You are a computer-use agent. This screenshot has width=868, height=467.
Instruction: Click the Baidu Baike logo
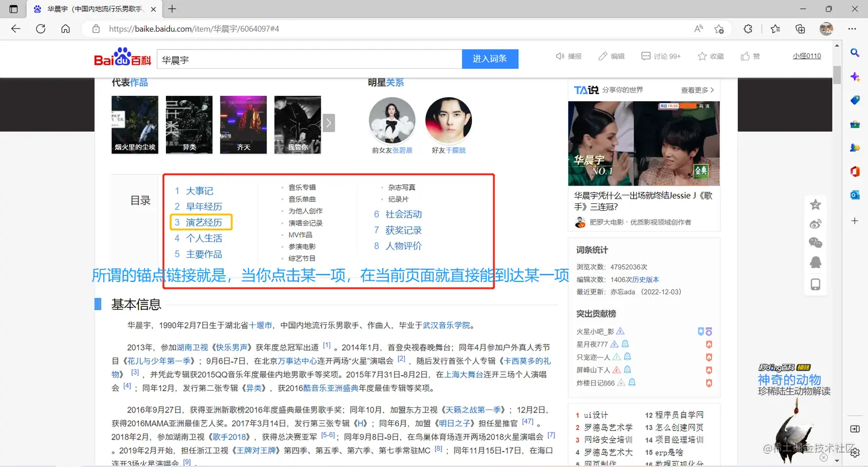click(122, 57)
